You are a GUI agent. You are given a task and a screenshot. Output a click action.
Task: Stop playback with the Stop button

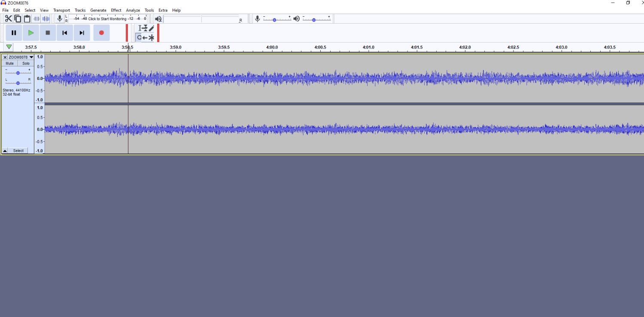[48, 33]
